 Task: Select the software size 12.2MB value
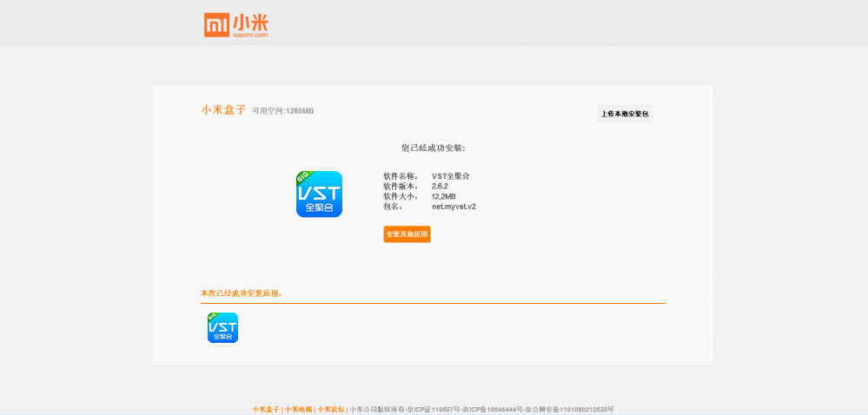(444, 196)
